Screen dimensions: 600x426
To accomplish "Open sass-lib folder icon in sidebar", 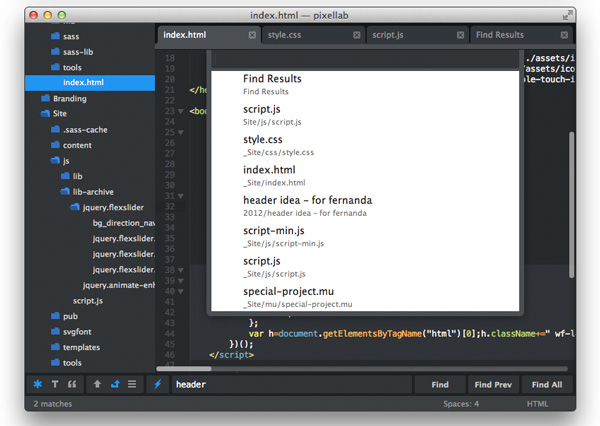I will [x=55, y=51].
